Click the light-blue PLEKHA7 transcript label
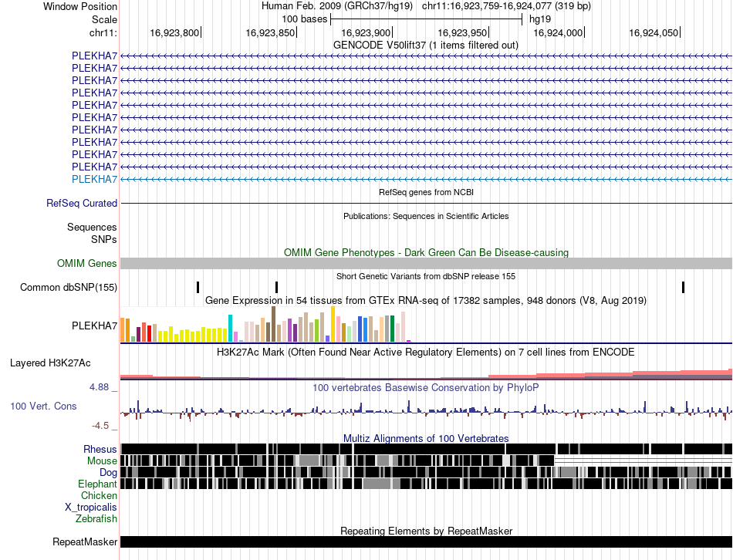The image size is (733, 560). pyautogui.click(x=94, y=179)
